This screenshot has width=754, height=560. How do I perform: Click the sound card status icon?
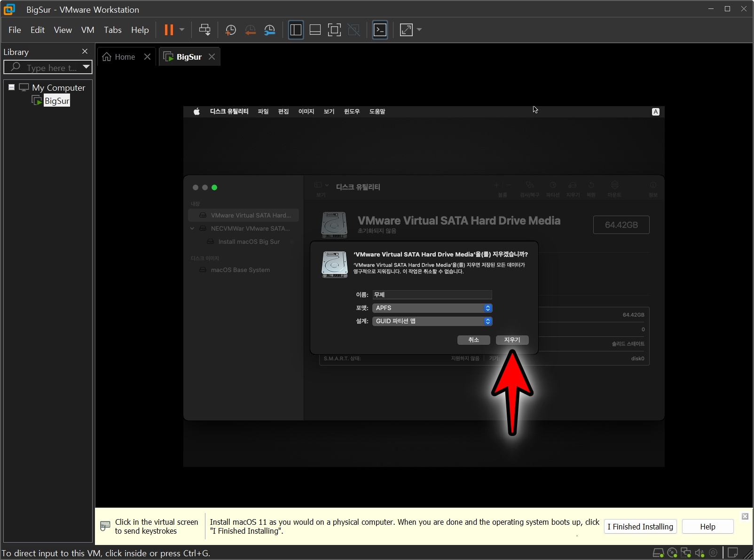point(699,553)
